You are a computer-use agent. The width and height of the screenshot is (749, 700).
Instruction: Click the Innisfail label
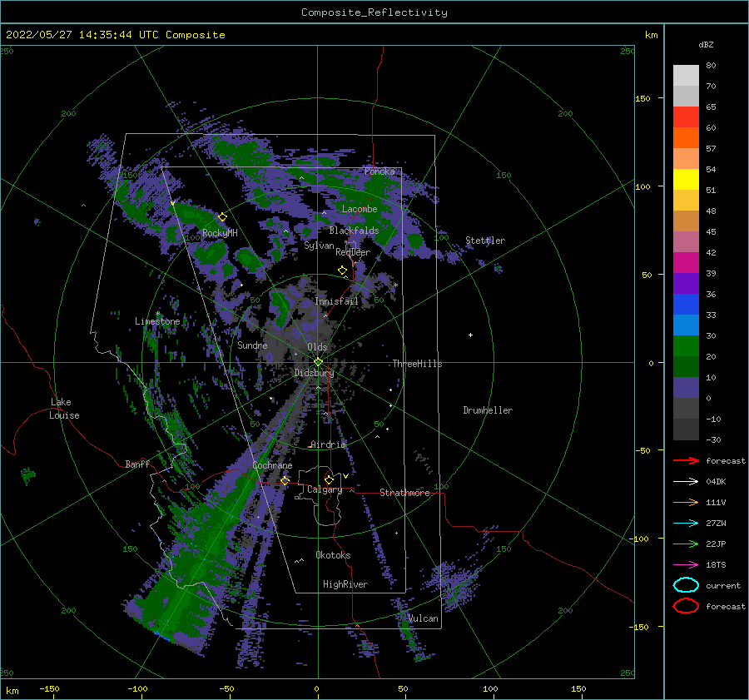tap(336, 301)
